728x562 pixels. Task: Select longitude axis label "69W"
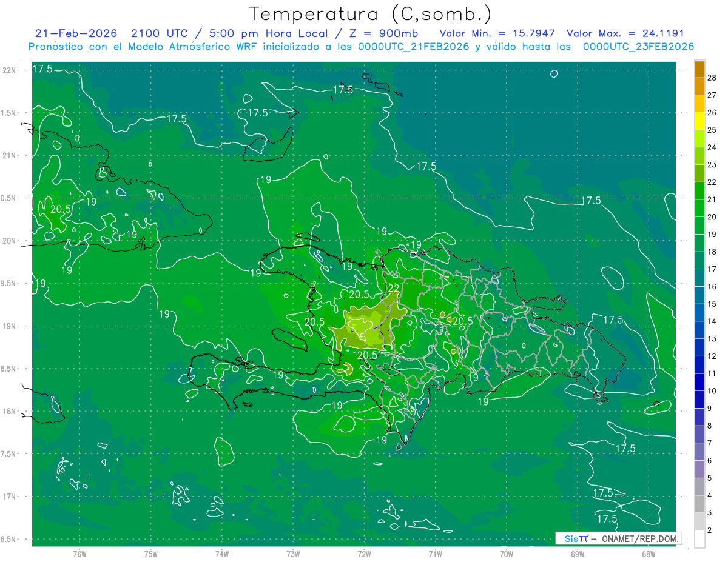click(578, 554)
